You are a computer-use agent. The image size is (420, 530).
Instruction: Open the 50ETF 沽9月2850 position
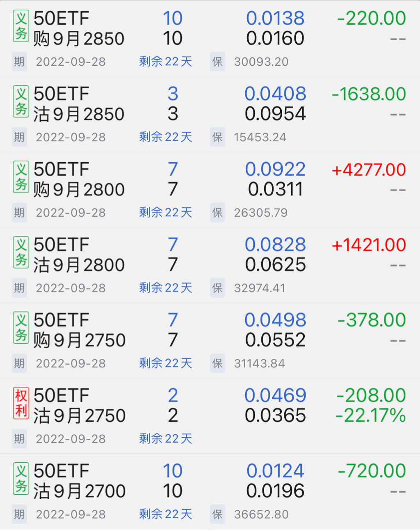(x=79, y=104)
